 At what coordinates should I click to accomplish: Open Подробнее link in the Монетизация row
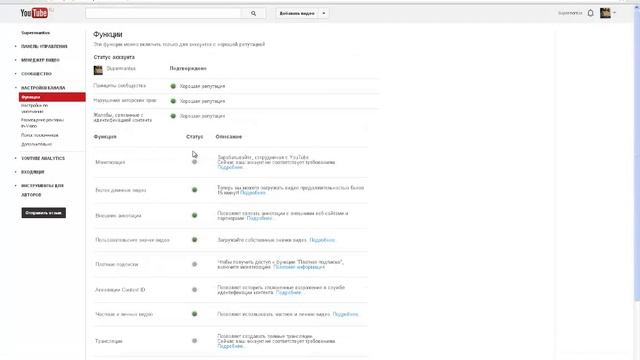230,167
